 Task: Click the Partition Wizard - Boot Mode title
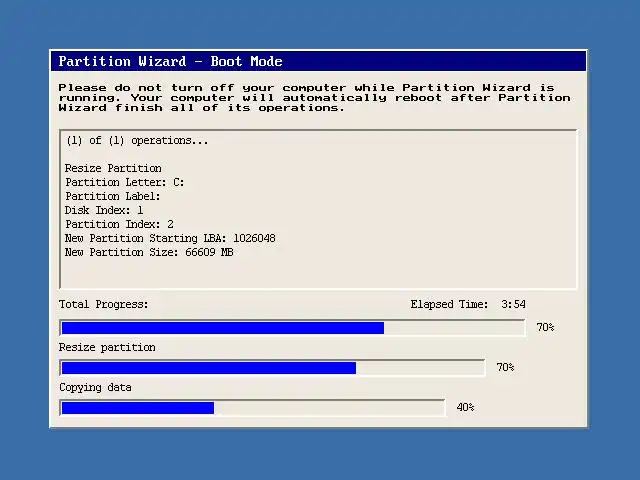click(171, 61)
